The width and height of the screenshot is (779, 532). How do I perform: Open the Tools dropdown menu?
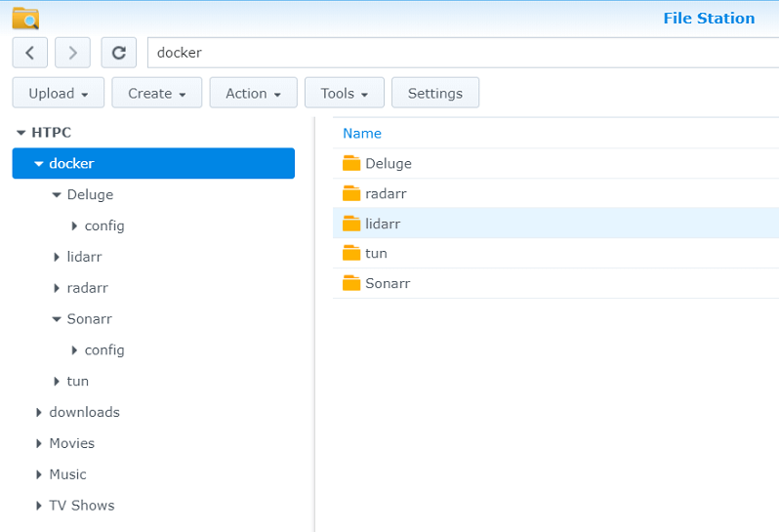click(345, 93)
